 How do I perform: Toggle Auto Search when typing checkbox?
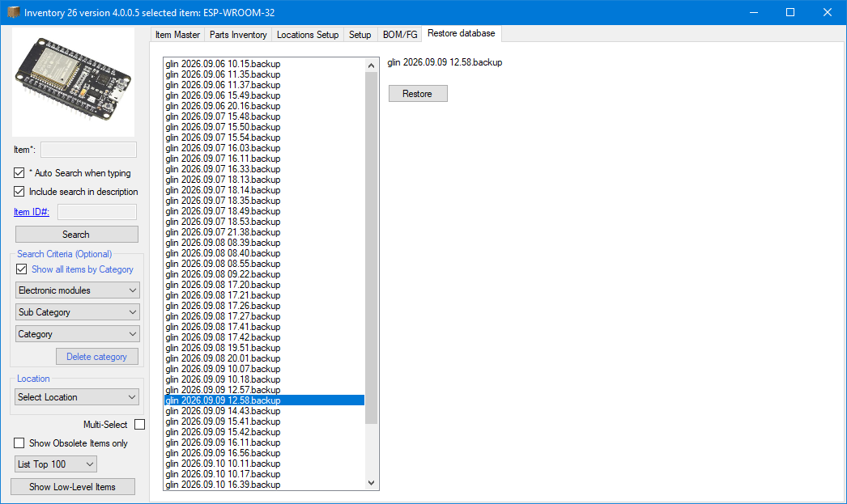19,172
